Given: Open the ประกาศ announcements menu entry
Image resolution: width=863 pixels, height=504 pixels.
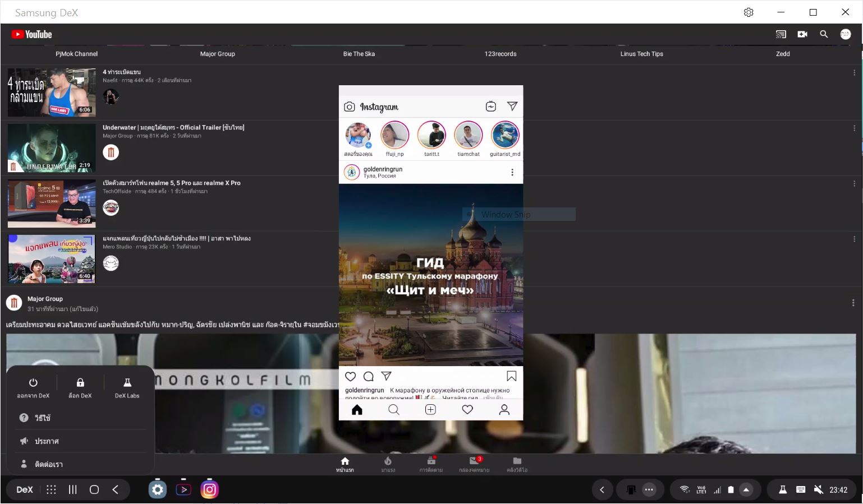Looking at the screenshot, I should pos(80,441).
